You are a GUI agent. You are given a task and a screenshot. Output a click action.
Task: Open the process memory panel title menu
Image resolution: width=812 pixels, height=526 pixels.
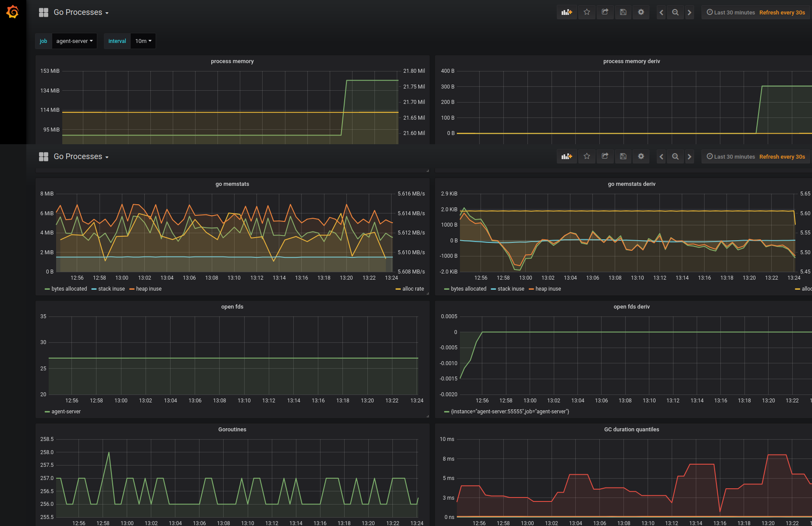tap(232, 61)
